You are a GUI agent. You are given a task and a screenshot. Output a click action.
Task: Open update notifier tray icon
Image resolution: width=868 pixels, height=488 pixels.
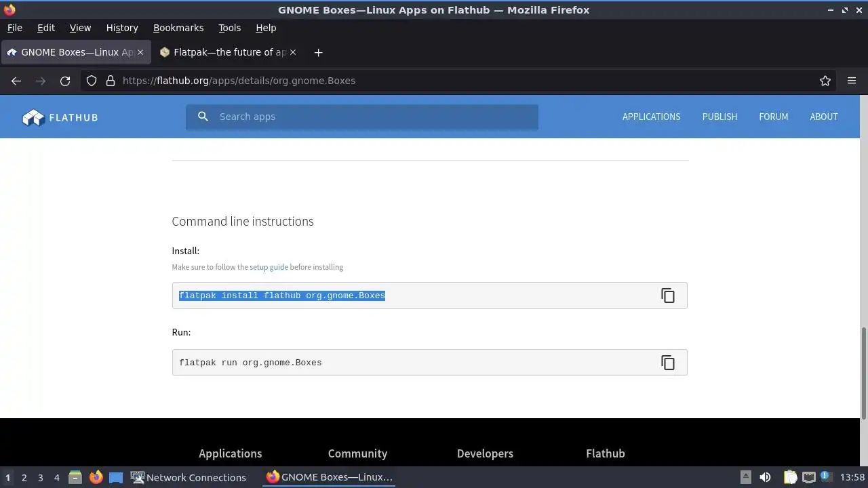pyautogui.click(x=826, y=477)
